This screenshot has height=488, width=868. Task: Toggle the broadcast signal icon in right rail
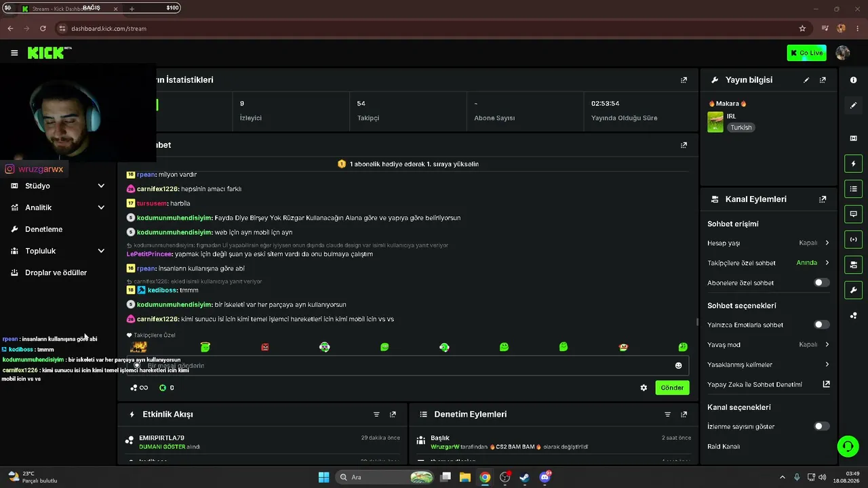pos(853,239)
